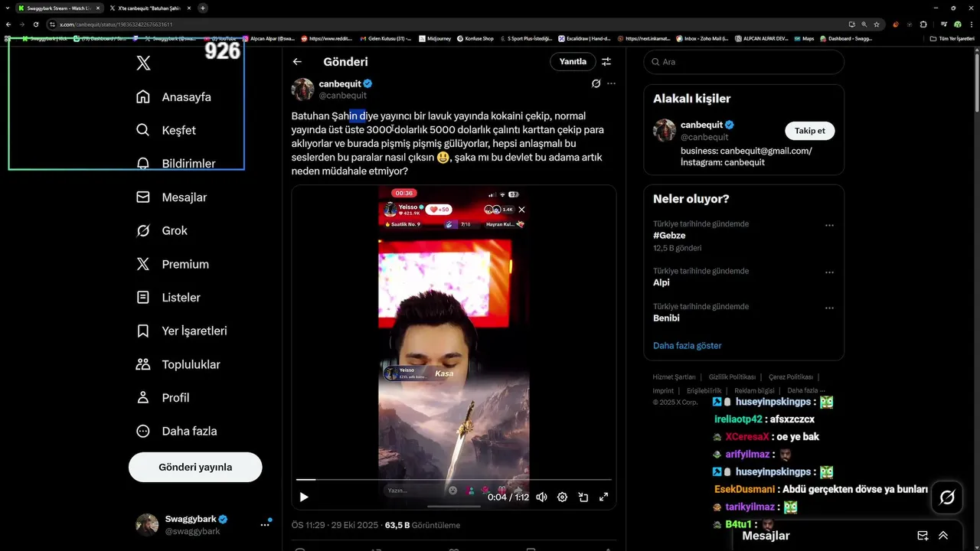This screenshot has height=551, width=980.
Task: Click the Yanıtla button
Action: click(573, 61)
